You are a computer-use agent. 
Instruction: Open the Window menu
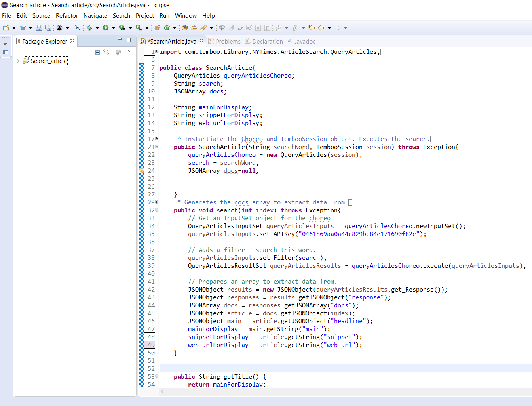point(186,16)
